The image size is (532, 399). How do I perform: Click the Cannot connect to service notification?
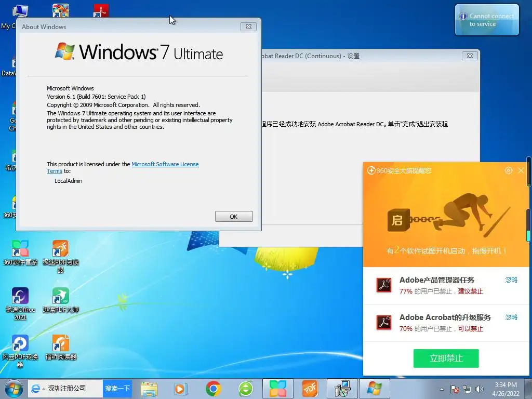[487, 20]
